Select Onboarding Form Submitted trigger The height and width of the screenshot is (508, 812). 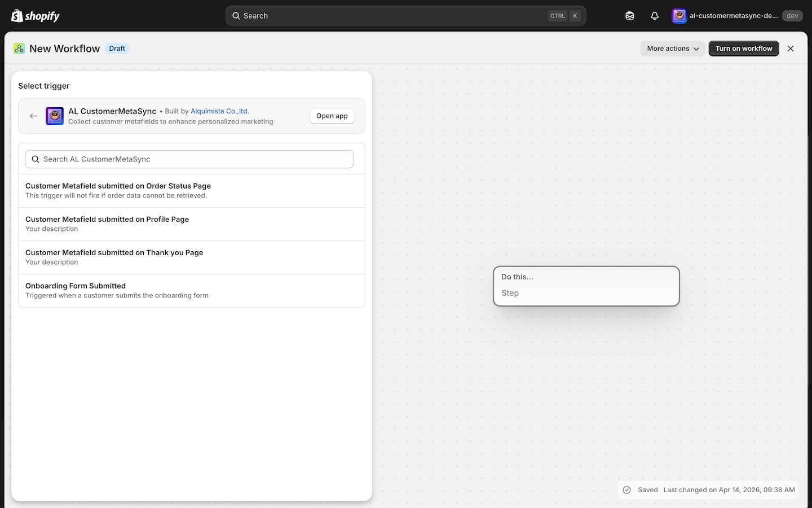click(x=192, y=291)
